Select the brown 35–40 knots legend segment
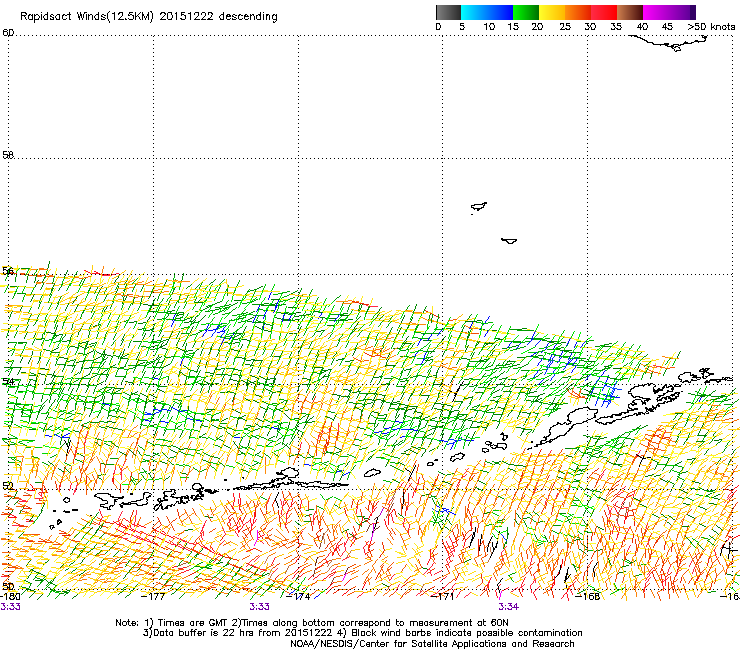 click(x=630, y=12)
